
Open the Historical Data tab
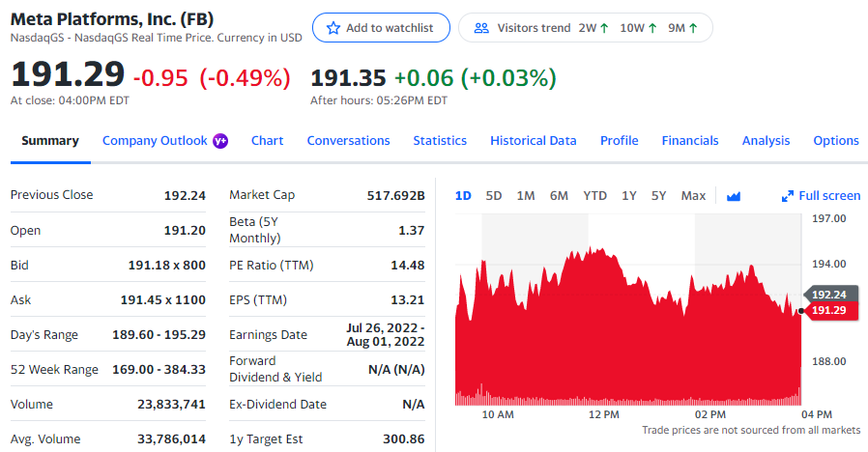pos(534,141)
